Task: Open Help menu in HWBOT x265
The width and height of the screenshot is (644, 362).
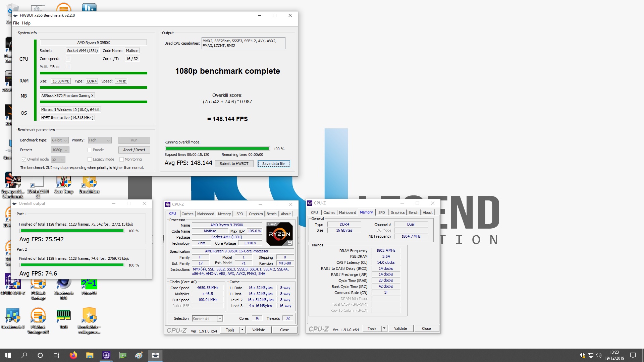Action: pos(26,23)
